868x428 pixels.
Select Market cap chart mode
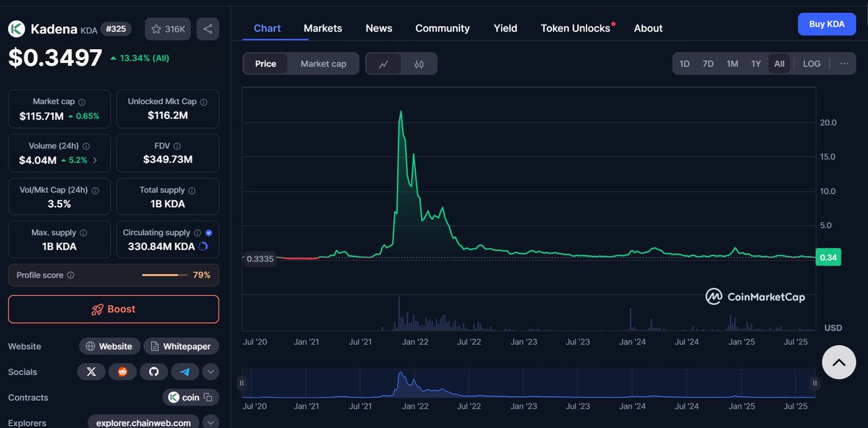pyautogui.click(x=323, y=64)
